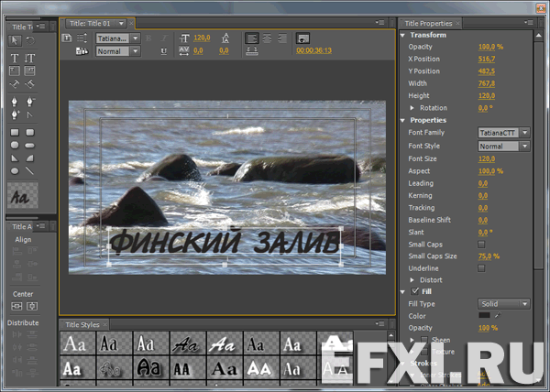The image size is (550, 392).
Task: Collapse the Properties section
Action: (402, 120)
